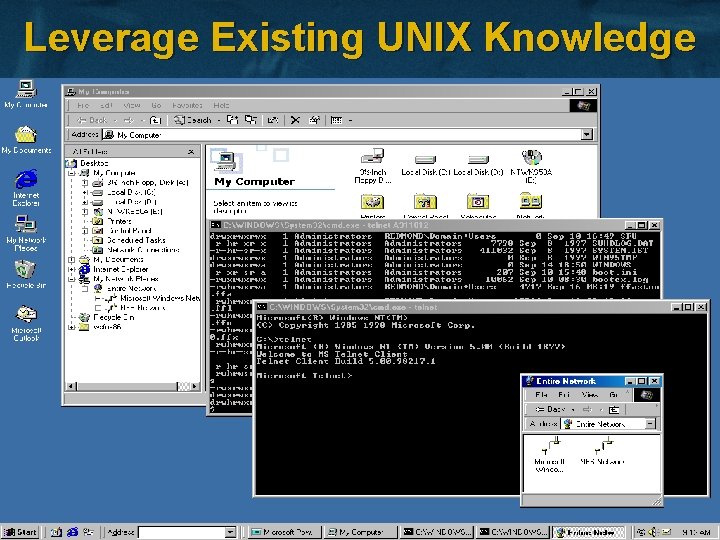Select Microsoft Windows Network in tree
720x540 pixels.
(159, 298)
